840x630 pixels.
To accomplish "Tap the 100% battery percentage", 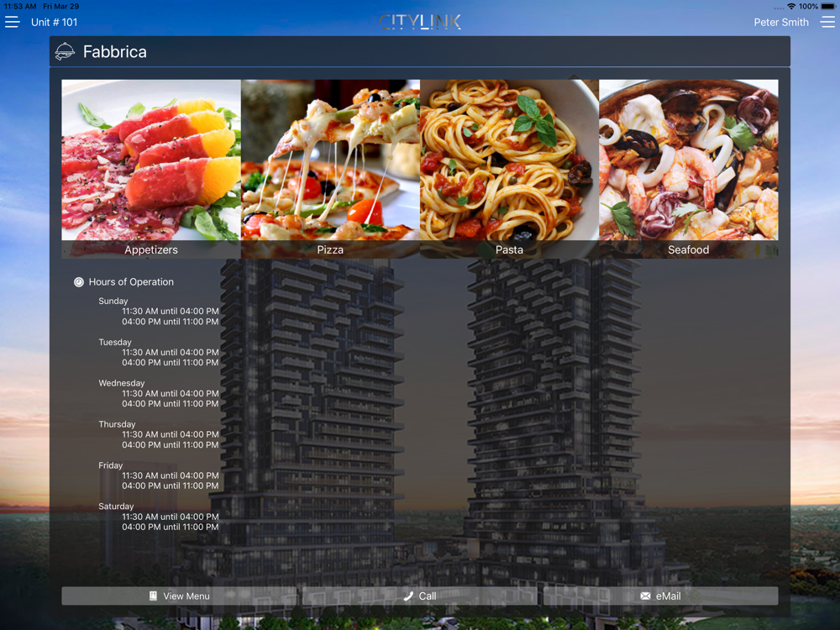I will click(808, 6).
